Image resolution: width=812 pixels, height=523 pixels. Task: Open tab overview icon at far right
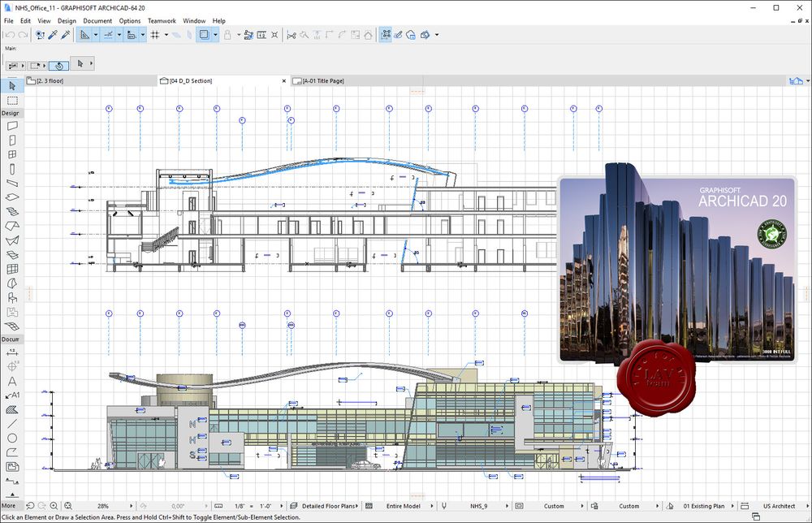796,80
